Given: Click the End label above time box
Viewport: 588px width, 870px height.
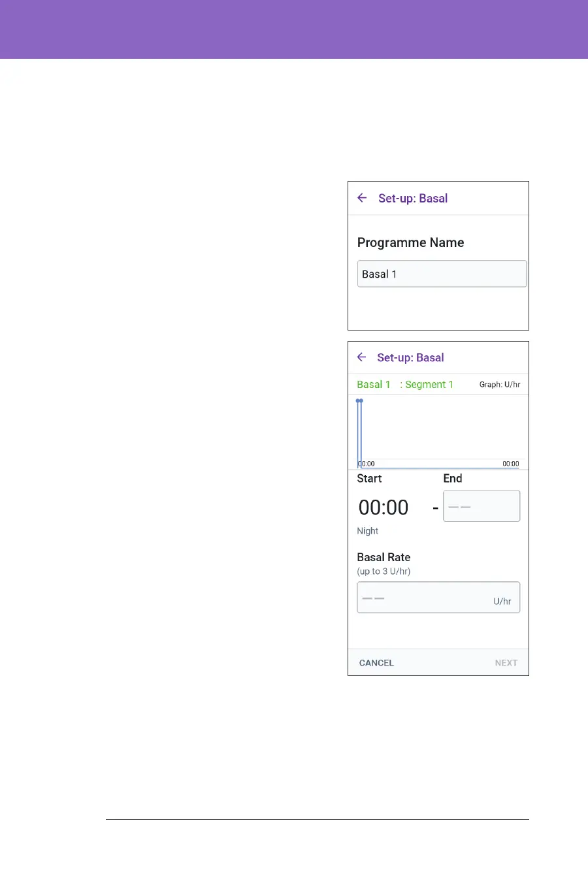Looking at the screenshot, I should (453, 479).
